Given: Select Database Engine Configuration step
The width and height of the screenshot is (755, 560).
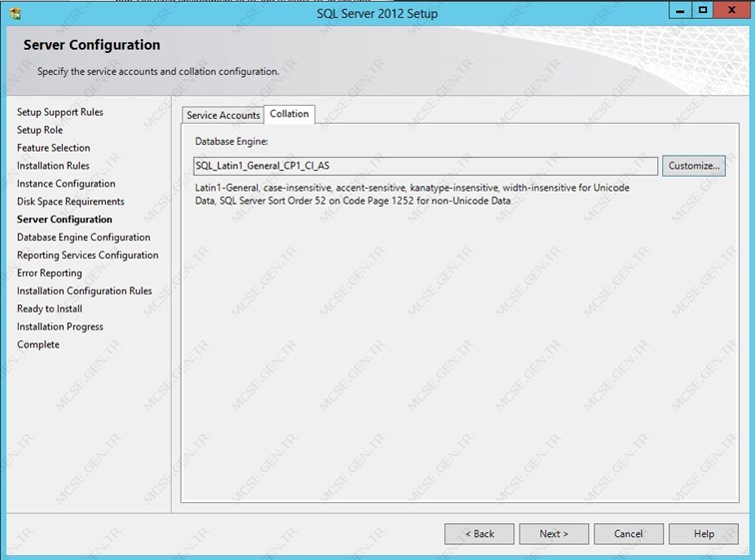Looking at the screenshot, I should (x=84, y=238).
